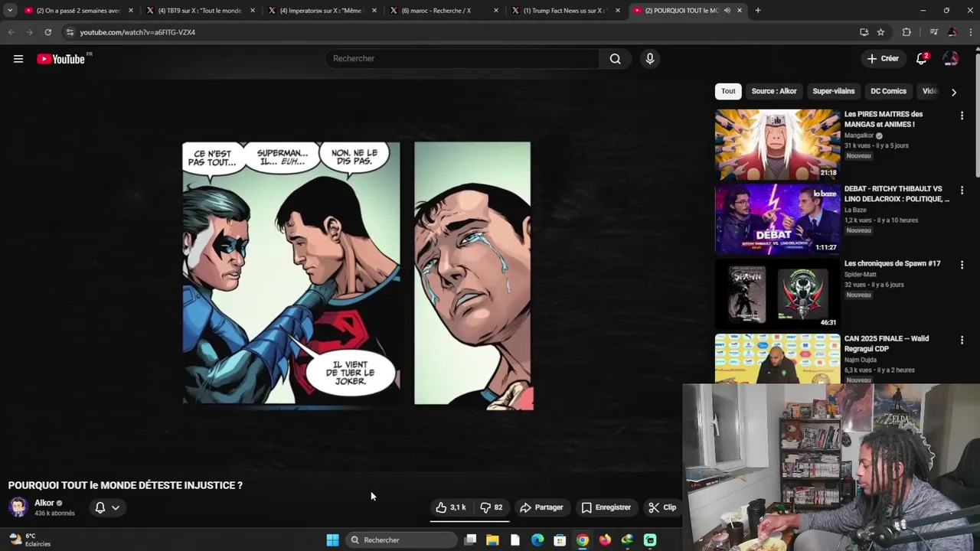This screenshot has width=980, height=551.
Task: Open the Mangalkor channel link
Action: (x=859, y=135)
